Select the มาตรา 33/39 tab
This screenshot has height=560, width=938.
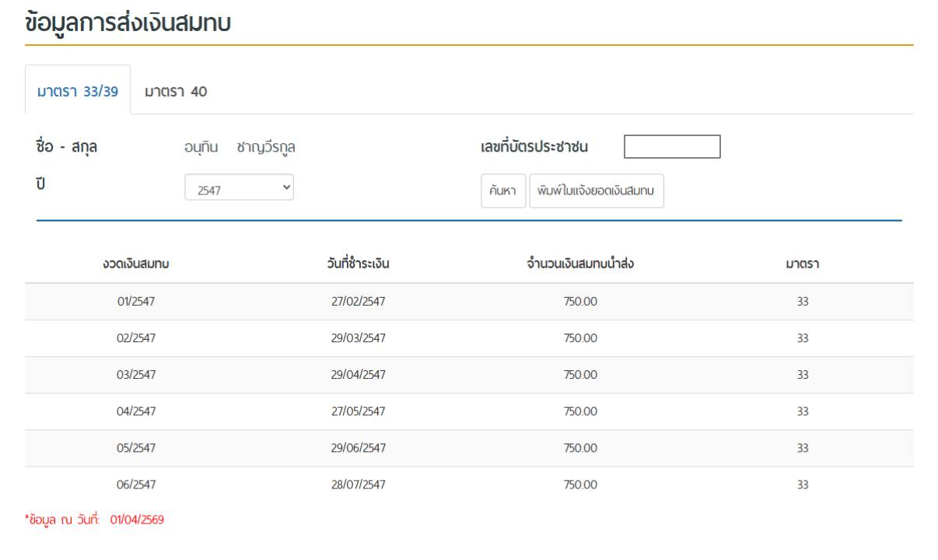coord(78,91)
